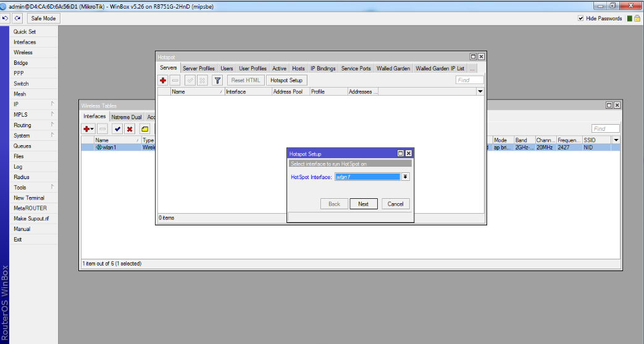The image size is (644, 344).
Task: Close the Wireless Tables window
Action: tap(617, 105)
